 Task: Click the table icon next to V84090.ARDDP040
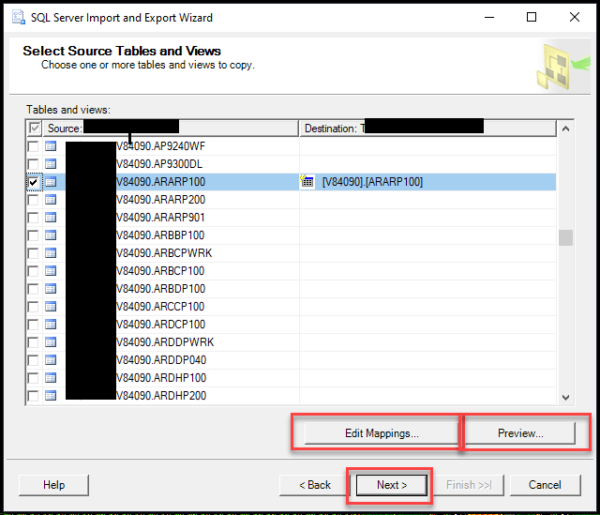point(51,360)
